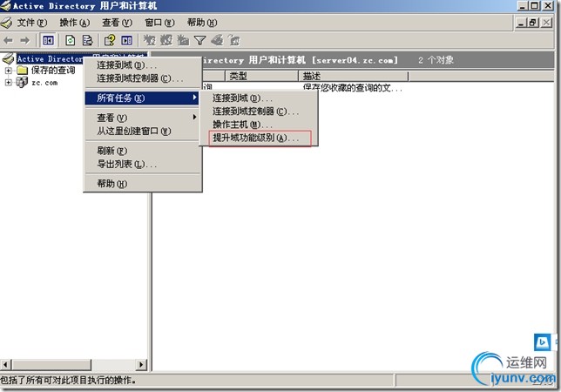
Task: Select 连接到域(D)... in the context menu
Action: [x=142, y=65]
